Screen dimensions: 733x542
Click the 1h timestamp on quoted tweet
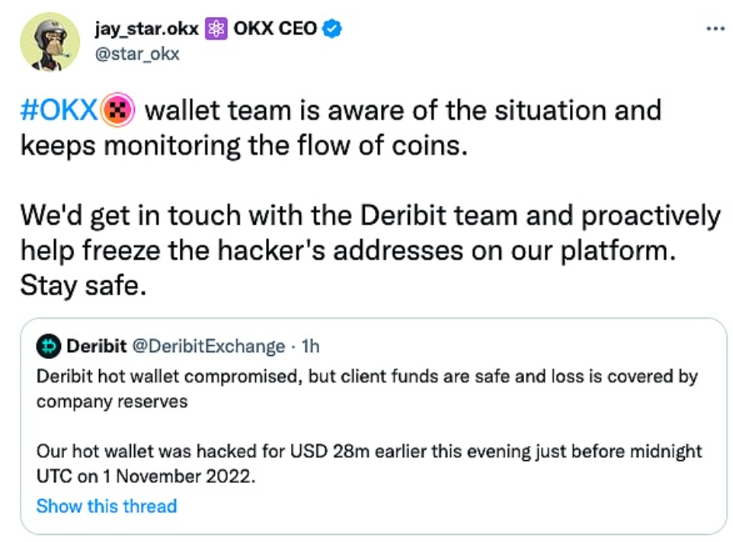point(308,346)
